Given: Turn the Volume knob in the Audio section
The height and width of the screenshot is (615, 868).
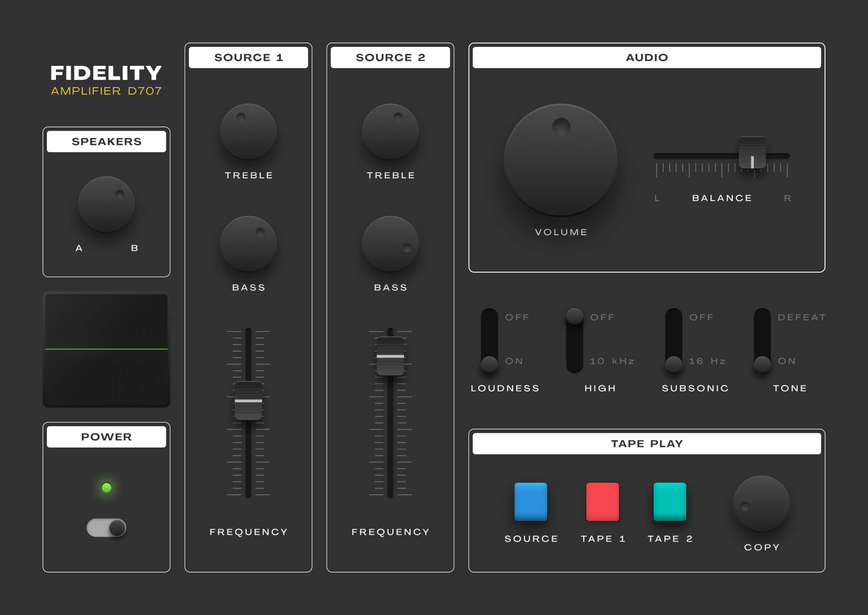Looking at the screenshot, I should pyautogui.click(x=560, y=161).
